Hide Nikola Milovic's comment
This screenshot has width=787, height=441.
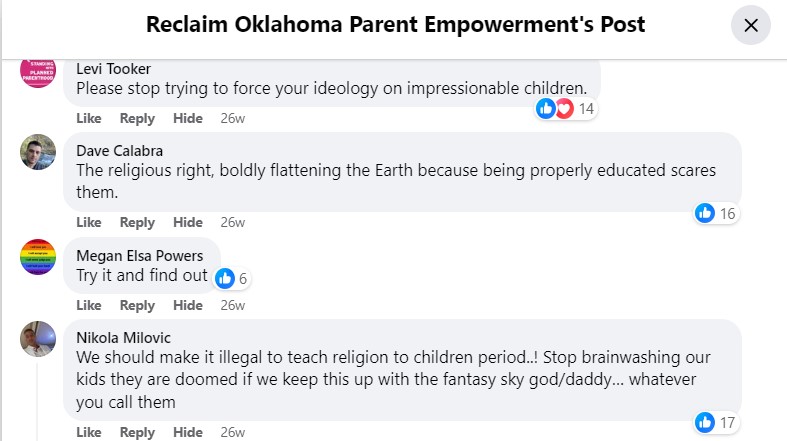(x=188, y=432)
